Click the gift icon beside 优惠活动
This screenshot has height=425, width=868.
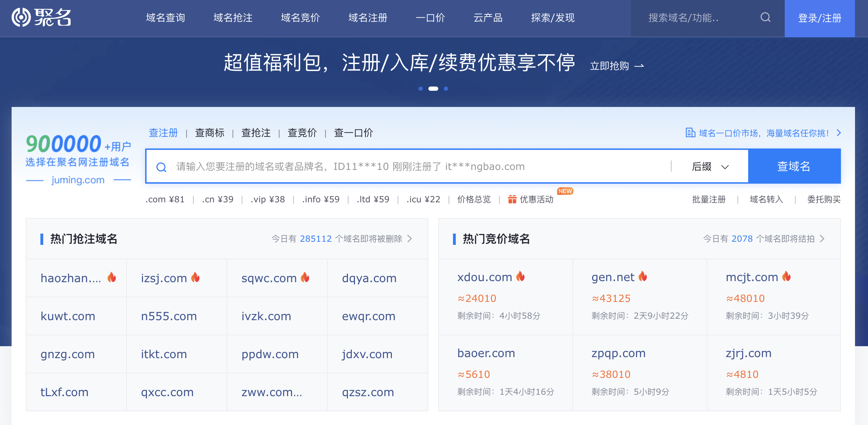[x=512, y=199]
